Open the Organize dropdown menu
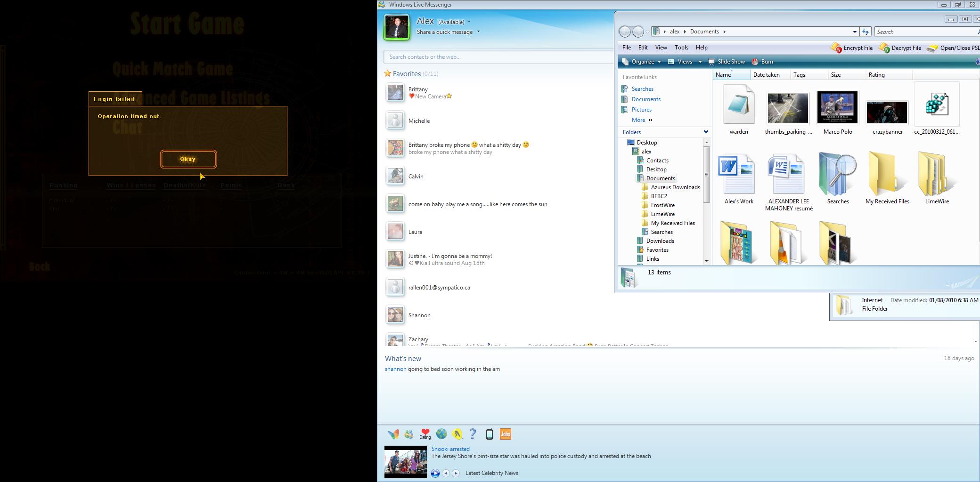Screen dimensions: 980x482 [642, 62]
